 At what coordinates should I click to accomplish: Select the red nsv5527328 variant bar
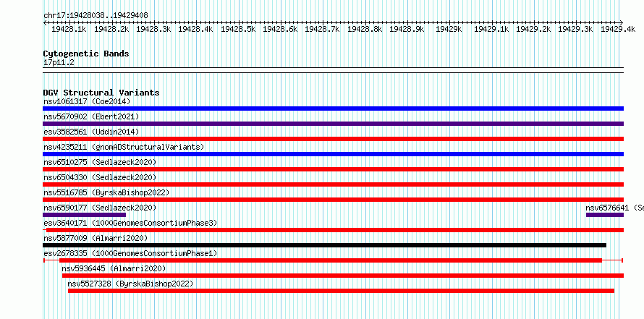341,291
